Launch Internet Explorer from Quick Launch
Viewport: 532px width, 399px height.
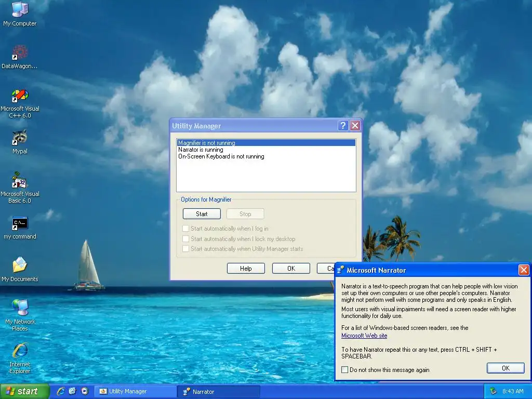[x=61, y=391]
